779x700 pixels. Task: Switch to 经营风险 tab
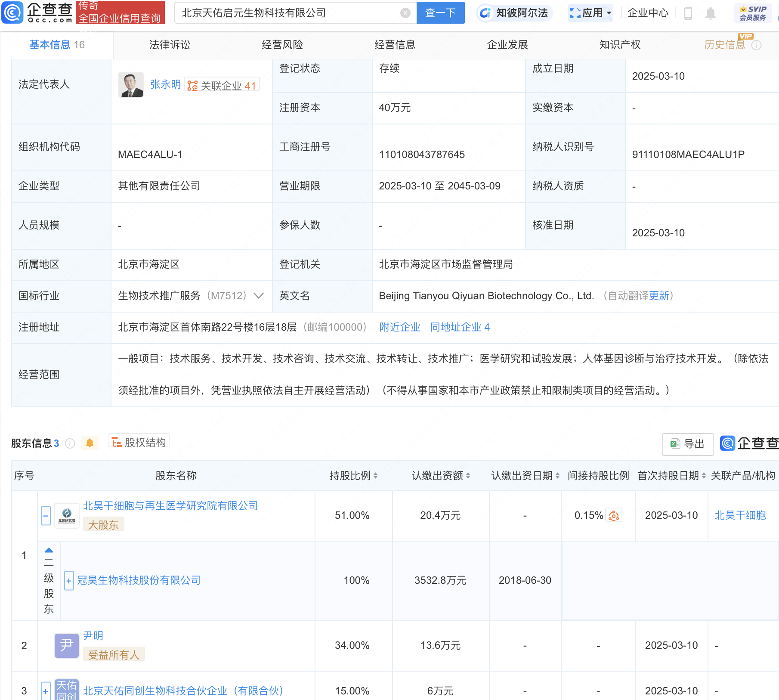click(x=282, y=45)
